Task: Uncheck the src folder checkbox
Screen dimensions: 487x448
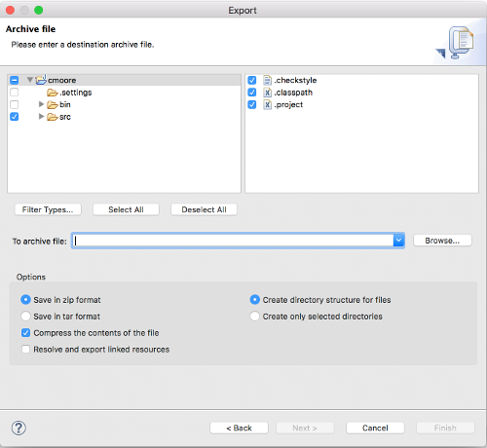Action: click(x=15, y=117)
